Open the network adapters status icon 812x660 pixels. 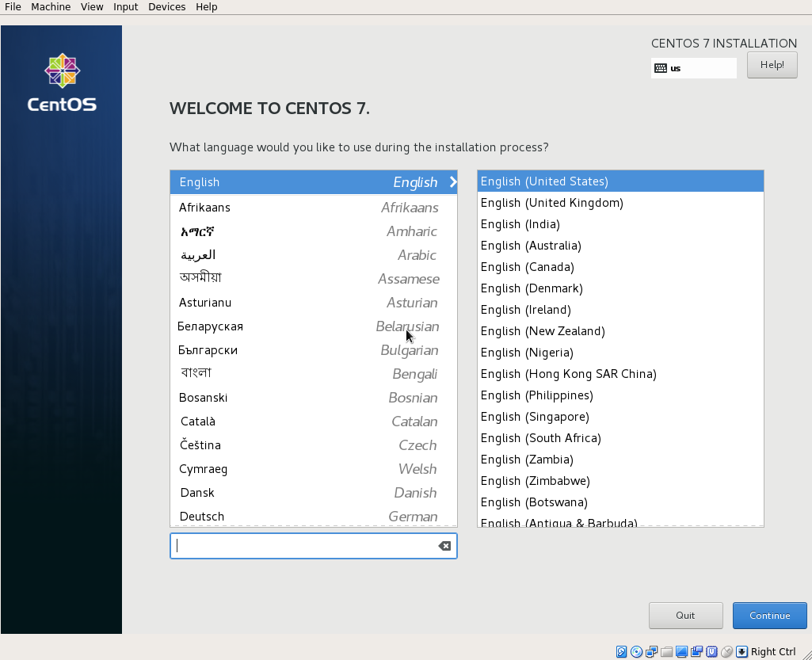click(651, 651)
